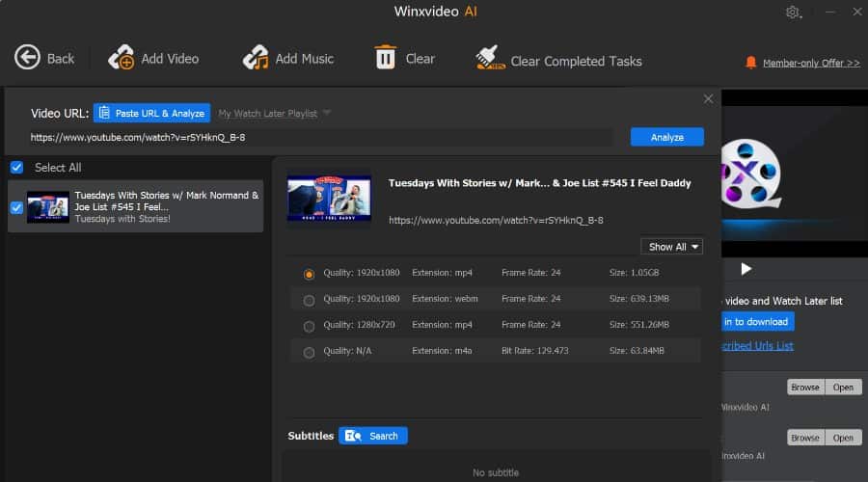Click the youtube URL under the video title

click(x=496, y=220)
